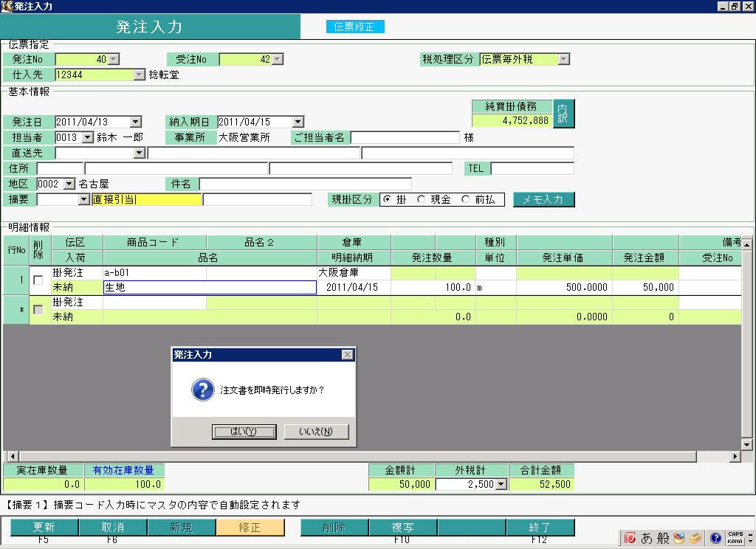Click the 修正 function button

[x=250, y=528]
